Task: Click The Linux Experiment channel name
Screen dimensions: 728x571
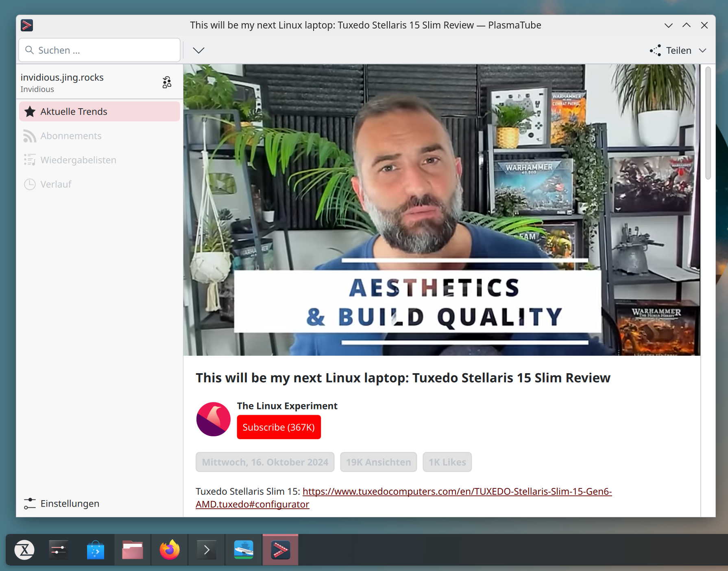Action: pos(287,406)
